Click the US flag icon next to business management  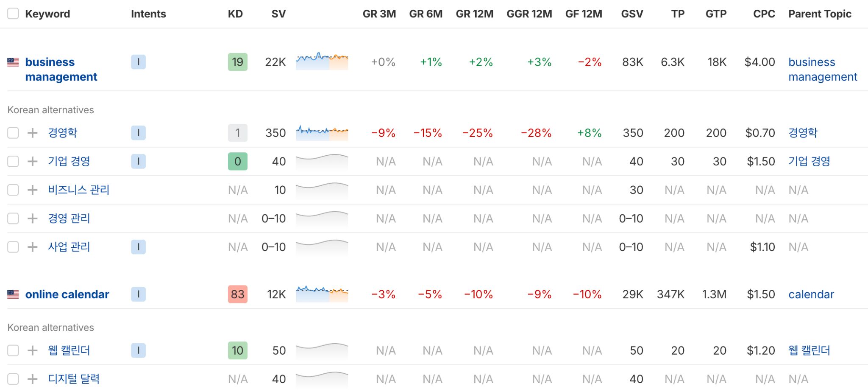[x=13, y=62]
